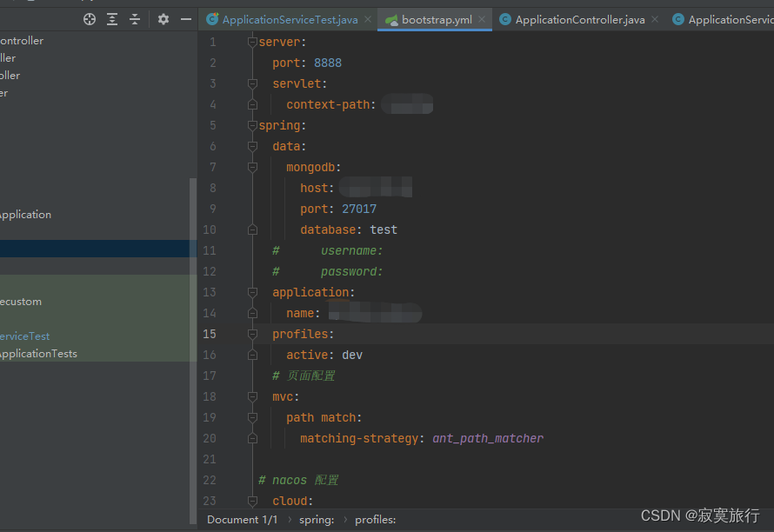Collapse the mongodb block fold arrow
Viewport: 774px width, 532px height.
254,166
